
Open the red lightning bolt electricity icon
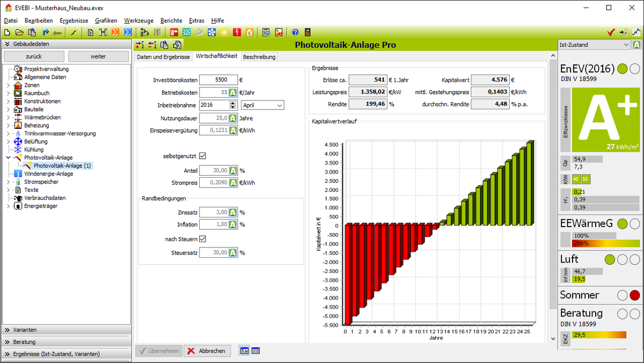click(x=237, y=32)
